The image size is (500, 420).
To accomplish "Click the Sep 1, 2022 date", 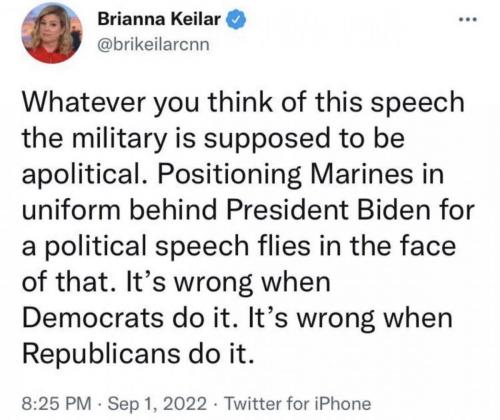I will pos(157,404).
